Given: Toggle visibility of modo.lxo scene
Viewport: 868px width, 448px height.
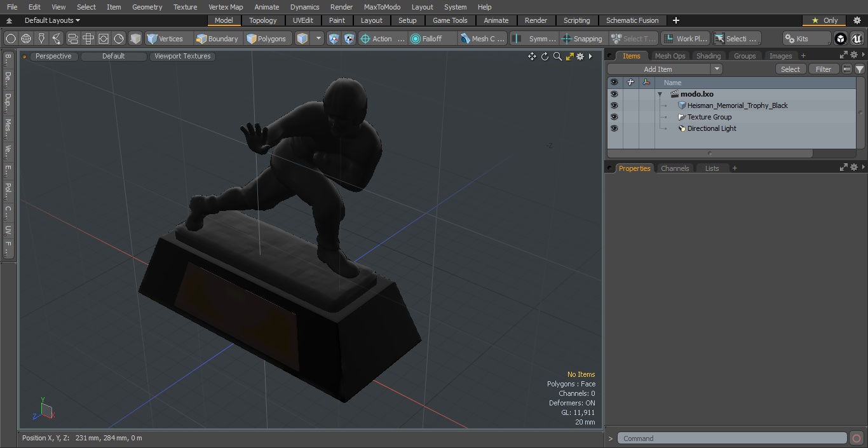Looking at the screenshot, I should coord(614,94).
